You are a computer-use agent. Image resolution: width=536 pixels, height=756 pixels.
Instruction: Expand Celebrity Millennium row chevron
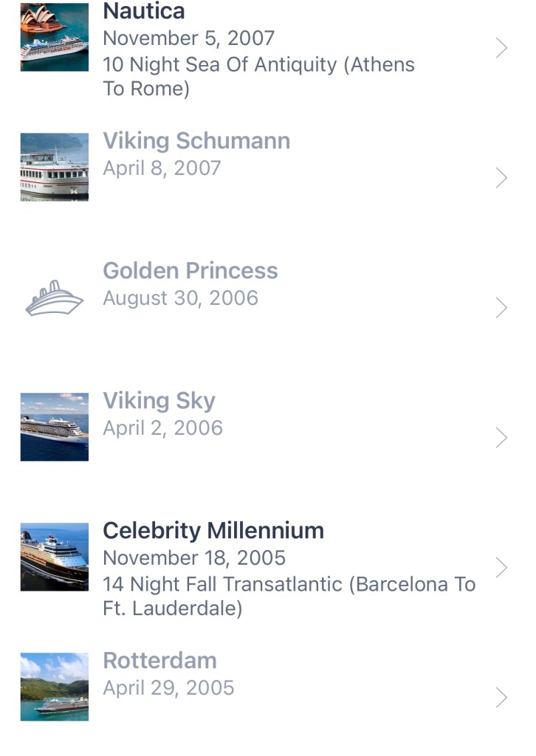click(501, 568)
